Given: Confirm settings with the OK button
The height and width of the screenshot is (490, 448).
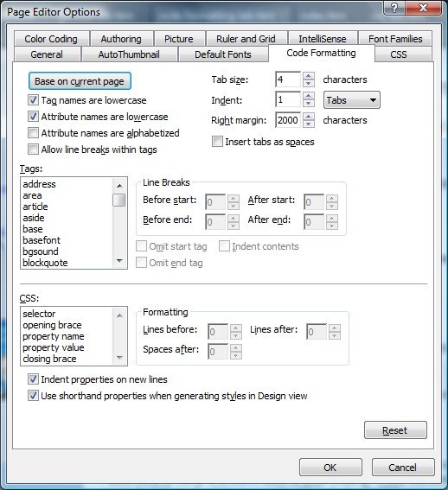Looking at the screenshot, I should (330, 468).
